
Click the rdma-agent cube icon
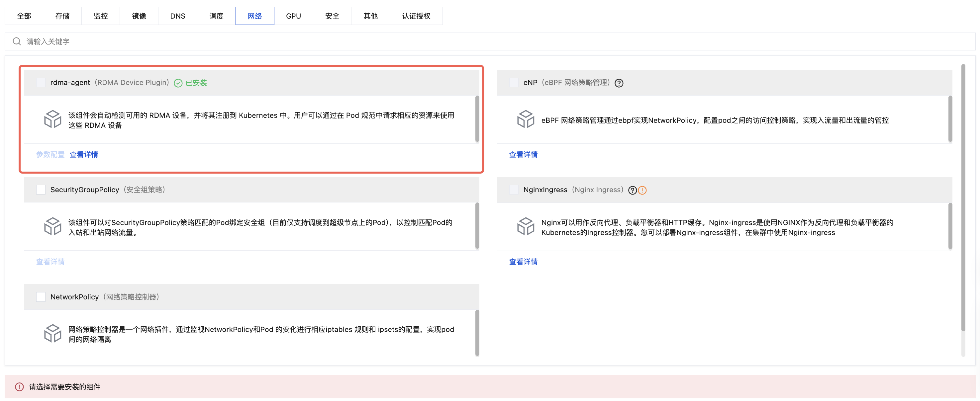pyautogui.click(x=52, y=120)
